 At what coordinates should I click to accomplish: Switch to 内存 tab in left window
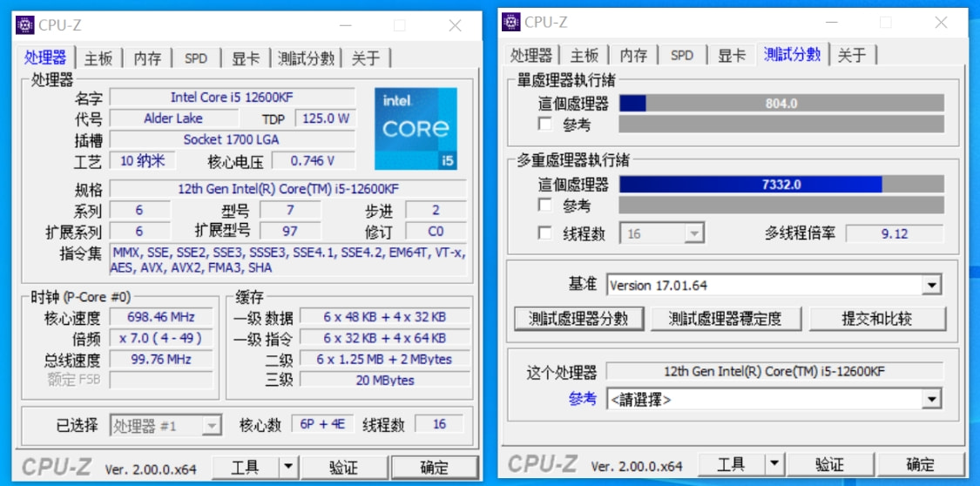click(x=147, y=58)
